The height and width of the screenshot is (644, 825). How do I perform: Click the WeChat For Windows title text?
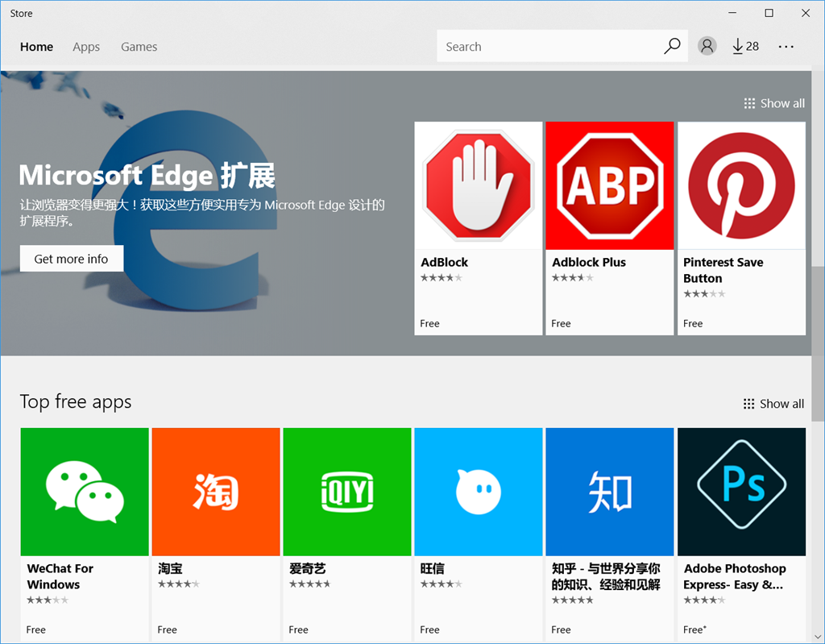[60, 576]
